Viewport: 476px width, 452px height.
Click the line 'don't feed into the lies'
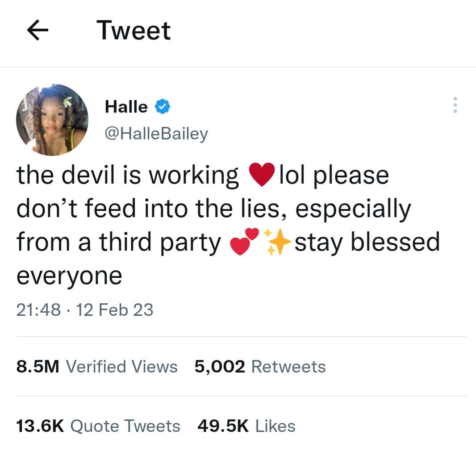[152, 209]
